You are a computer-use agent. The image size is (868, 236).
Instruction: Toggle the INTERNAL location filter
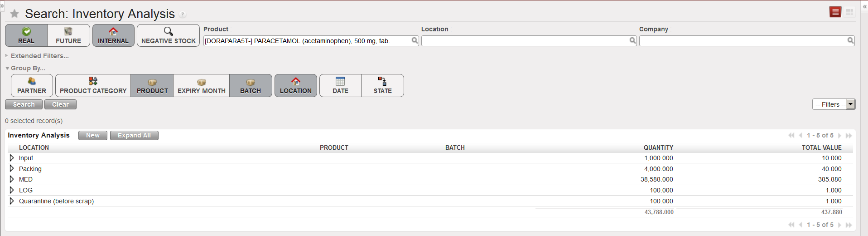tap(113, 35)
